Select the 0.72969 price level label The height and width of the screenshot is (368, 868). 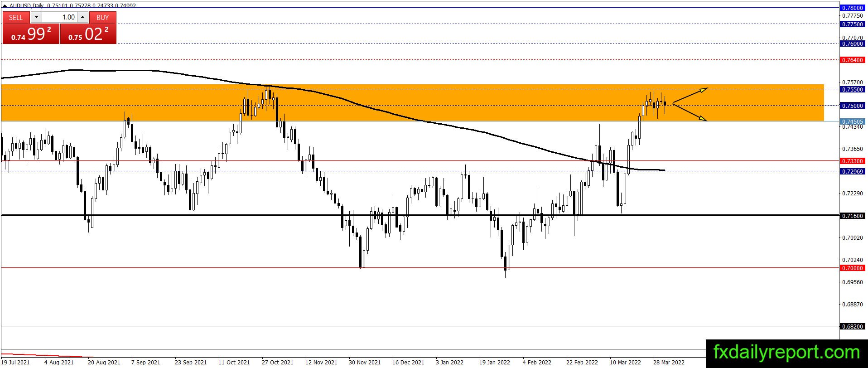coord(852,171)
